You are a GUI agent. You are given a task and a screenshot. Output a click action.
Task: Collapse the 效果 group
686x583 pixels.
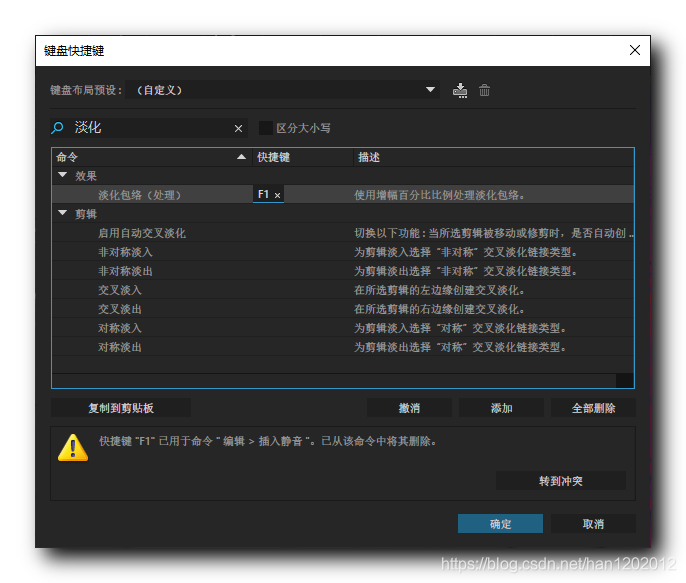tap(63, 175)
